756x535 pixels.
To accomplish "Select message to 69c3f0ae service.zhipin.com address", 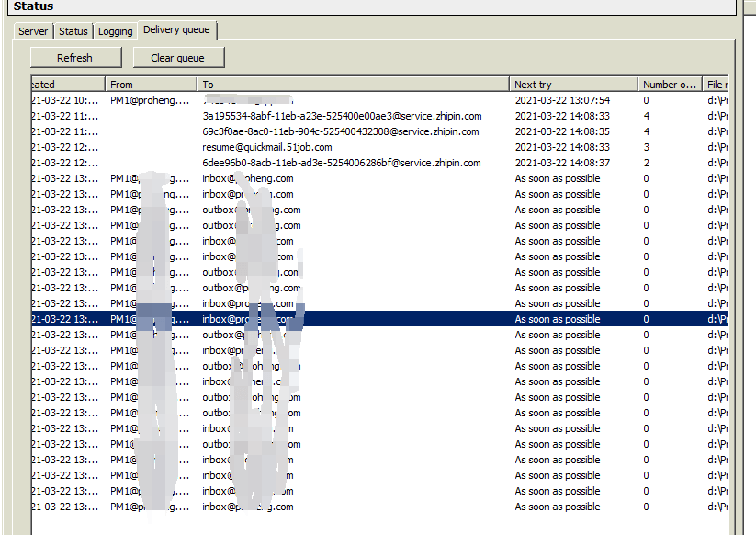I will coord(340,131).
